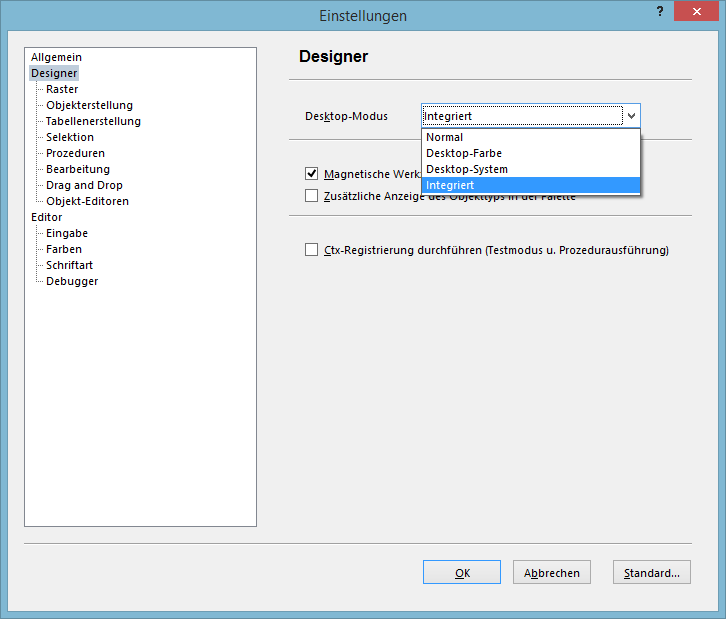This screenshot has height=619, width=726.
Task: Confirm settings with the OK button
Action: tap(462, 573)
